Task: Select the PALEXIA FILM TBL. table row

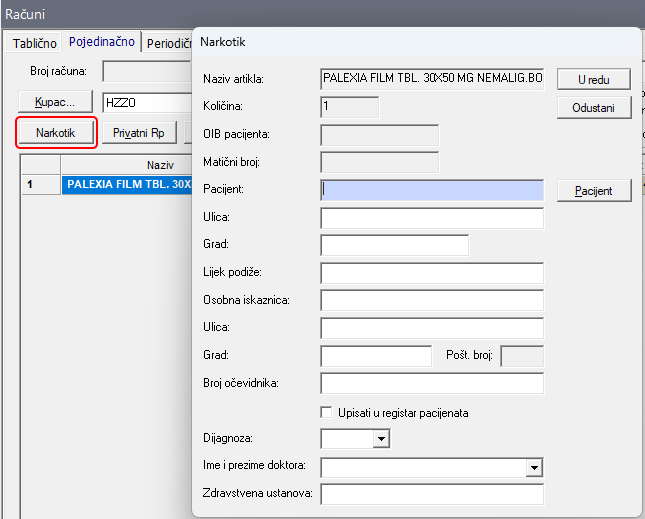Action: pyautogui.click(x=127, y=184)
